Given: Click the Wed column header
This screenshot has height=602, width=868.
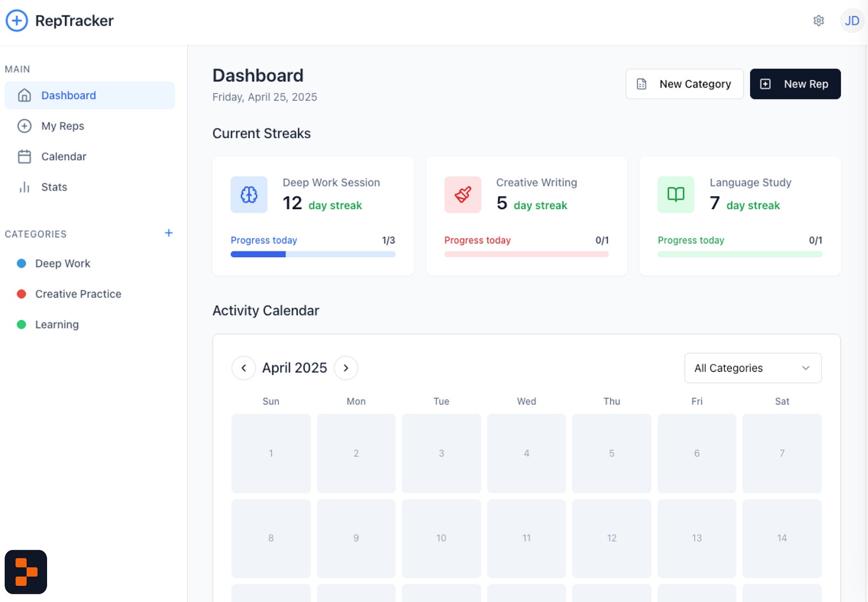Looking at the screenshot, I should pos(526,401).
